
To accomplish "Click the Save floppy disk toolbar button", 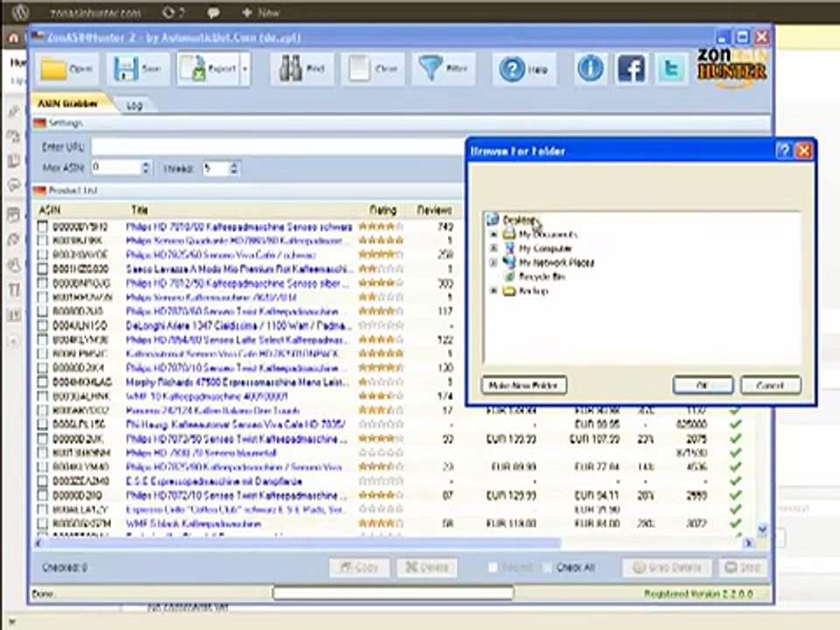I will pyautogui.click(x=137, y=68).
